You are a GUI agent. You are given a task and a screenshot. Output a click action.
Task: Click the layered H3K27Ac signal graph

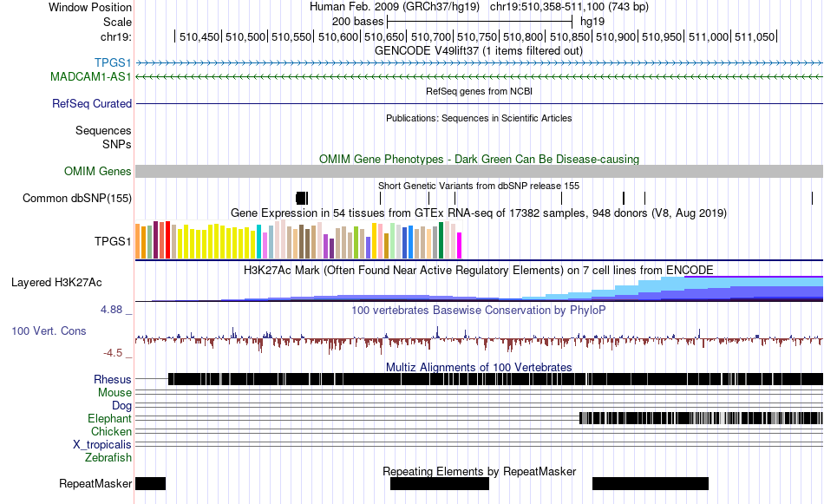480,289
